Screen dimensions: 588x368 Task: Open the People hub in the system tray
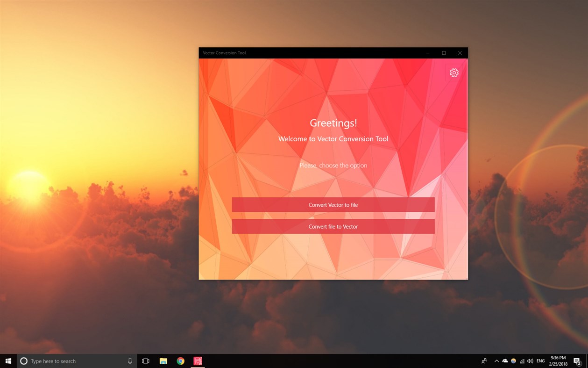click(484, 361)
